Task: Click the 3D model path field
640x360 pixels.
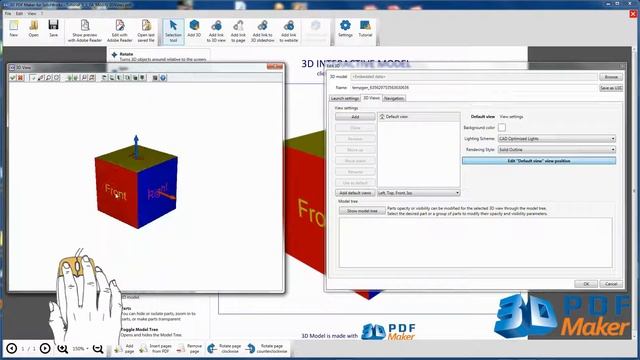Action: point(473,77)
